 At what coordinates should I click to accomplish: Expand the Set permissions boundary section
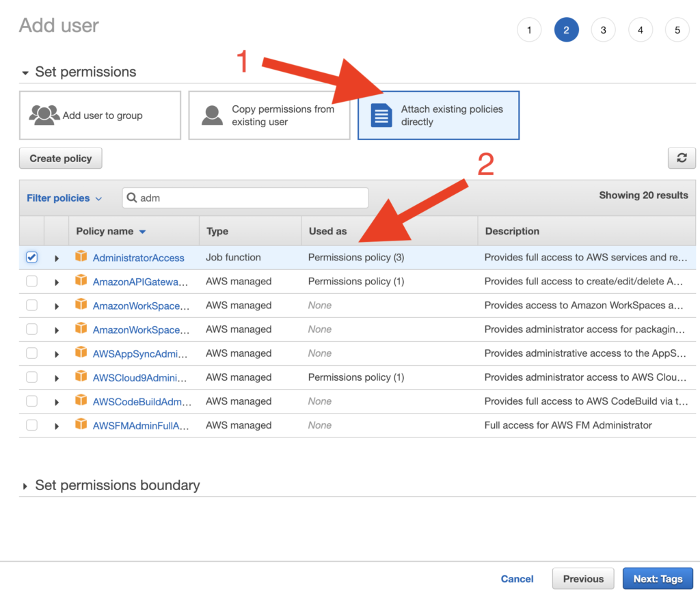pos(25,486)
